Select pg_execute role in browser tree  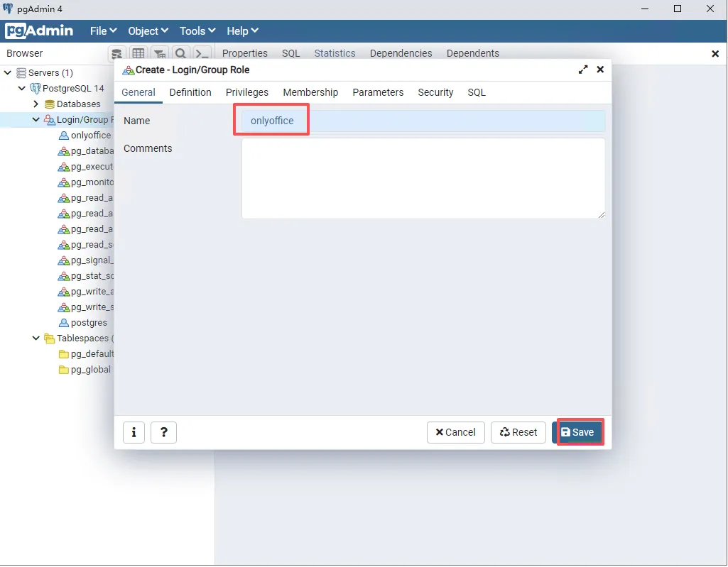[x=92, y=167]
